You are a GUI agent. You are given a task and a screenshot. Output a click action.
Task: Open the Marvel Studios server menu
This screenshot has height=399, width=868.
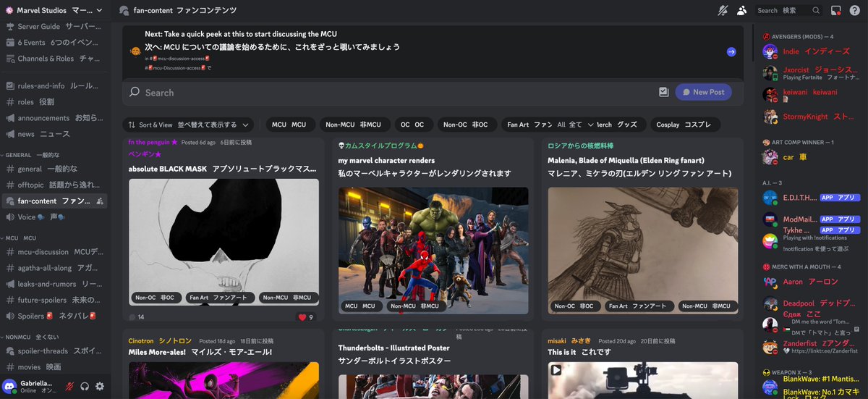click(x=54, y=10)
